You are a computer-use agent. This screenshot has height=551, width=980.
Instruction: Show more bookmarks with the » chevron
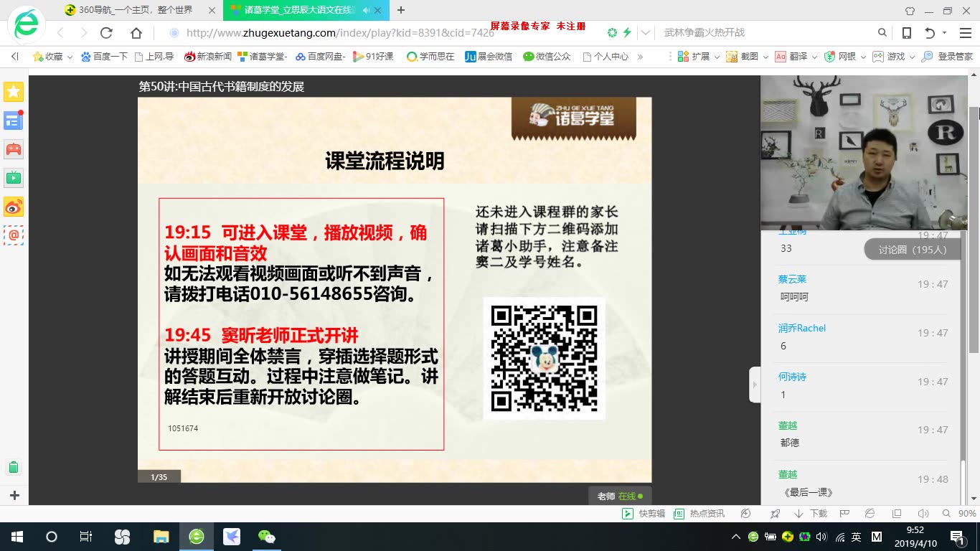(x=640, y=56)
